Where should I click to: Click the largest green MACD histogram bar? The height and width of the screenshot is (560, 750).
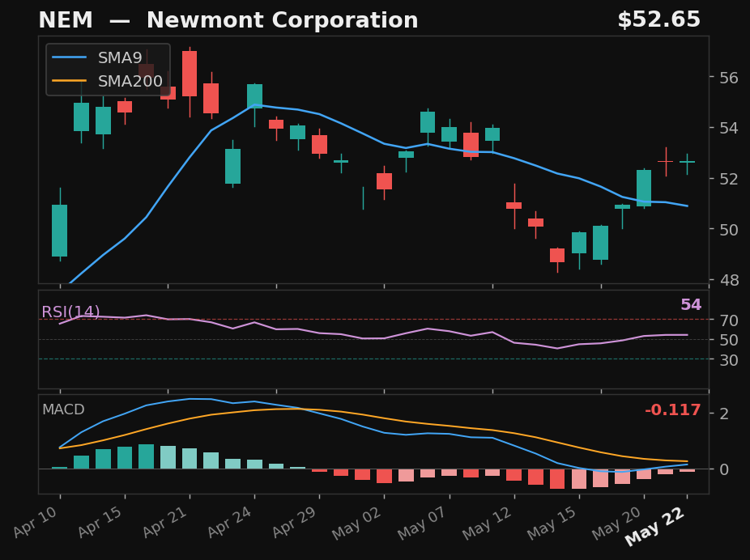147,456
